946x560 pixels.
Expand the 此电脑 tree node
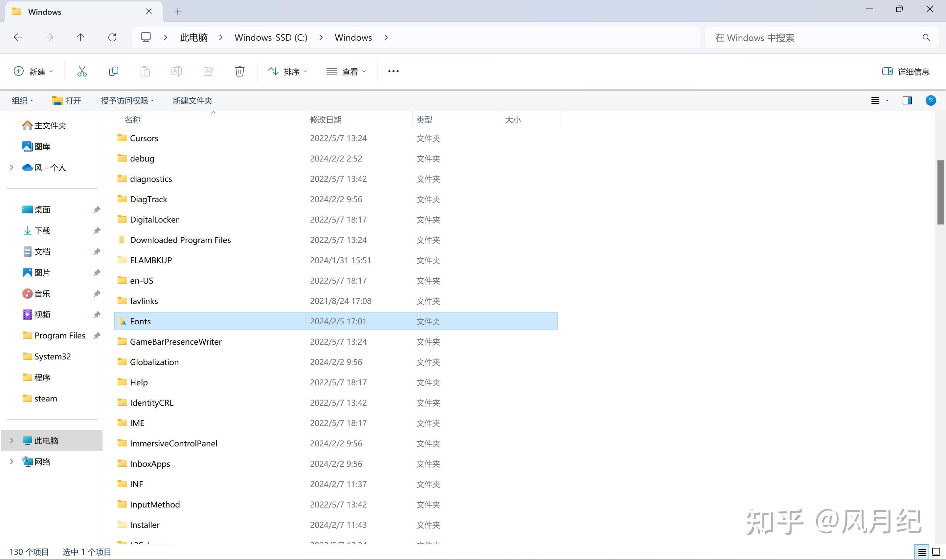click(x=11, y=441)
